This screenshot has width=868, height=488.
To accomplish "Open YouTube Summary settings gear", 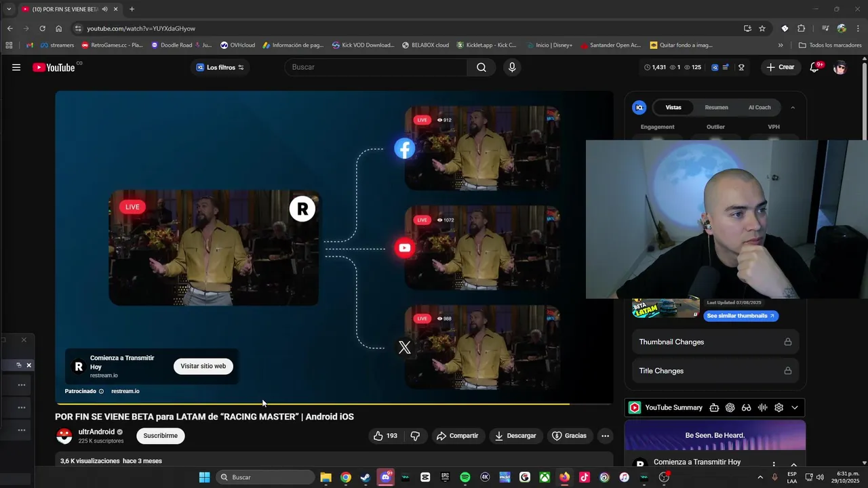I will [778, 407].
